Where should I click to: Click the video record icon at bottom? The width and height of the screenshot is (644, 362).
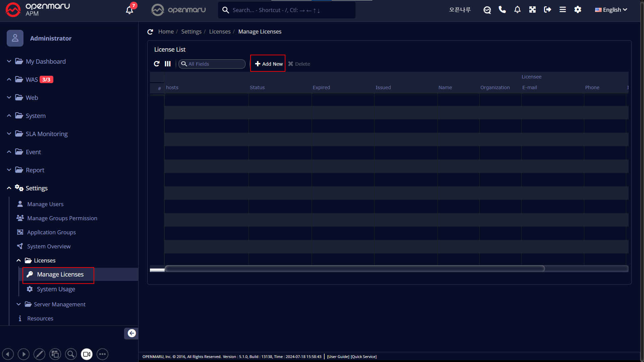(87, 354)
